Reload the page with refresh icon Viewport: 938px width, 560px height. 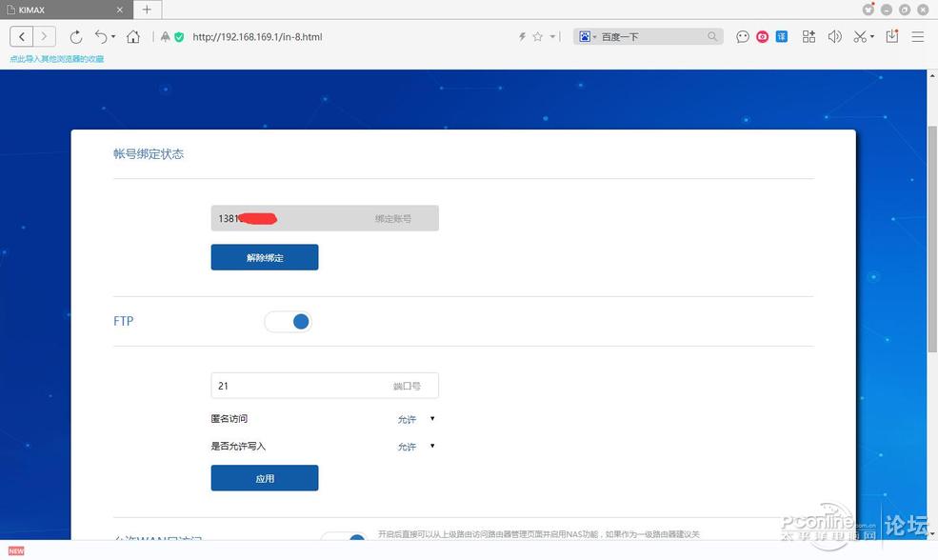(x=76, y=36)
